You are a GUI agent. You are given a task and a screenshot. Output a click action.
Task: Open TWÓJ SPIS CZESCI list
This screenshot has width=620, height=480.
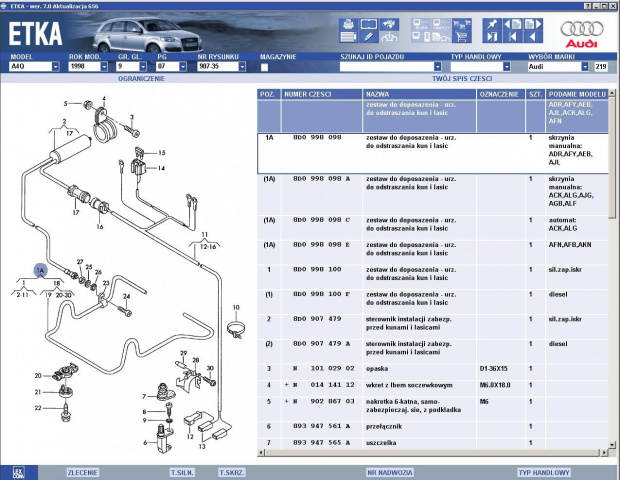[462, 79]
